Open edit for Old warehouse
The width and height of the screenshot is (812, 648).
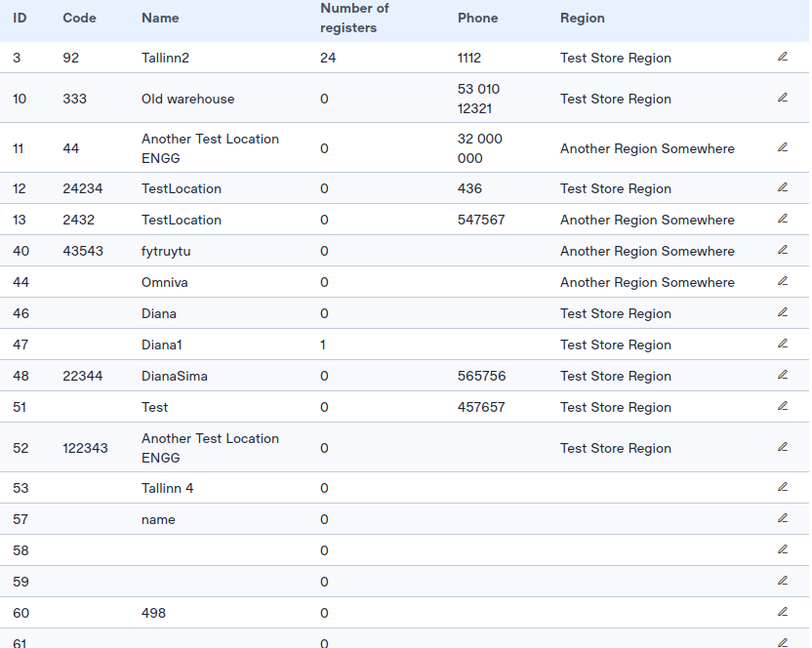coord(782,98)
